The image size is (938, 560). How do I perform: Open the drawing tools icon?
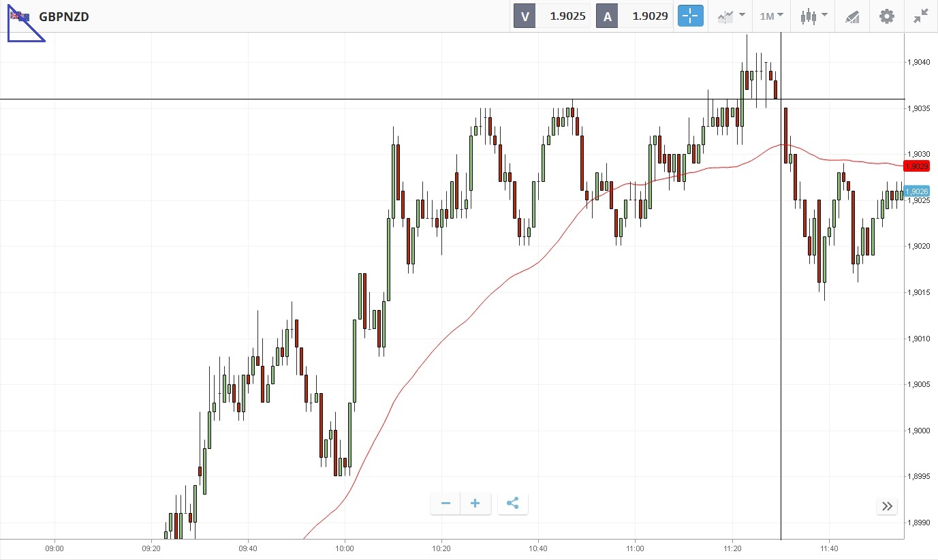[852, 16]
